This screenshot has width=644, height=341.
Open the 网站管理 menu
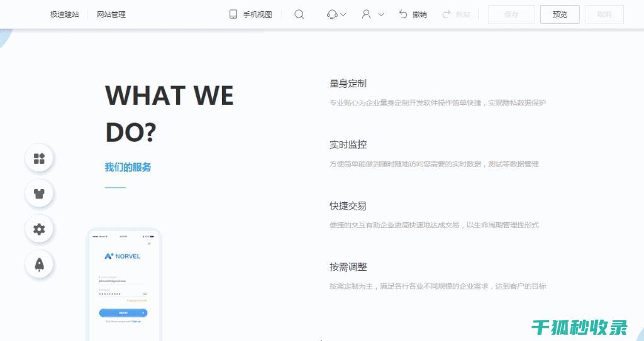pos(111,14)
